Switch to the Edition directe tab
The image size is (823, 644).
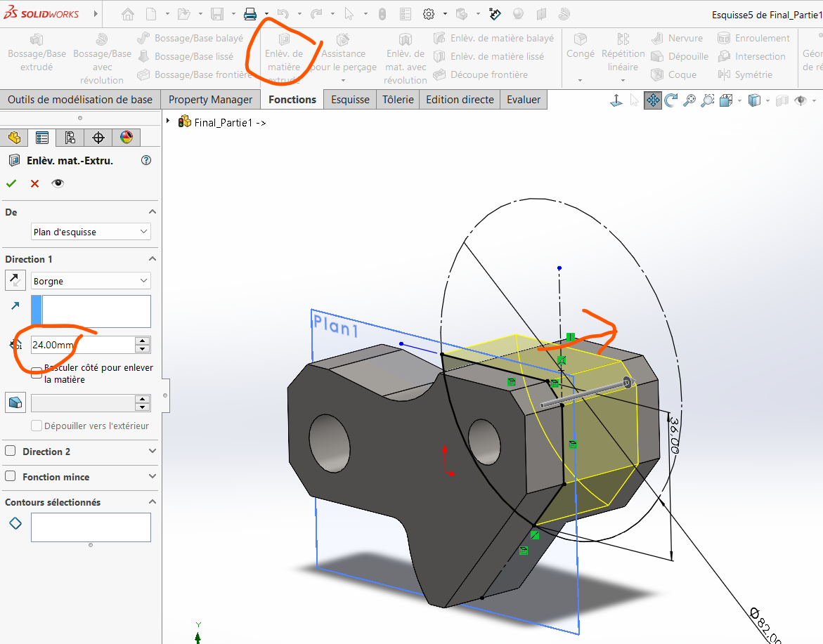point(460,100)
